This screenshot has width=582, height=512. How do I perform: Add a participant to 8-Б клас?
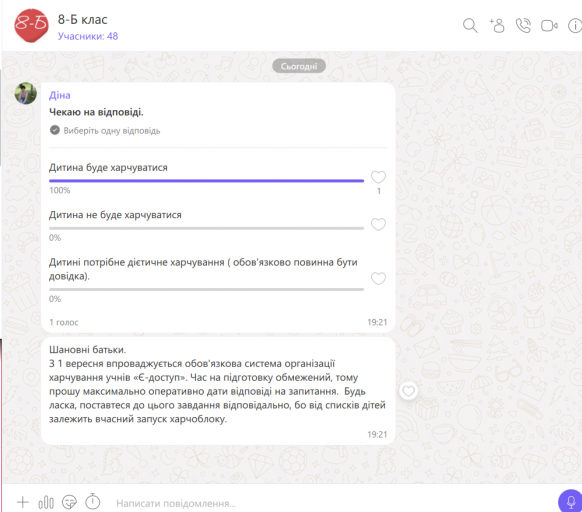pyautogui.click(x=497, y=26)
